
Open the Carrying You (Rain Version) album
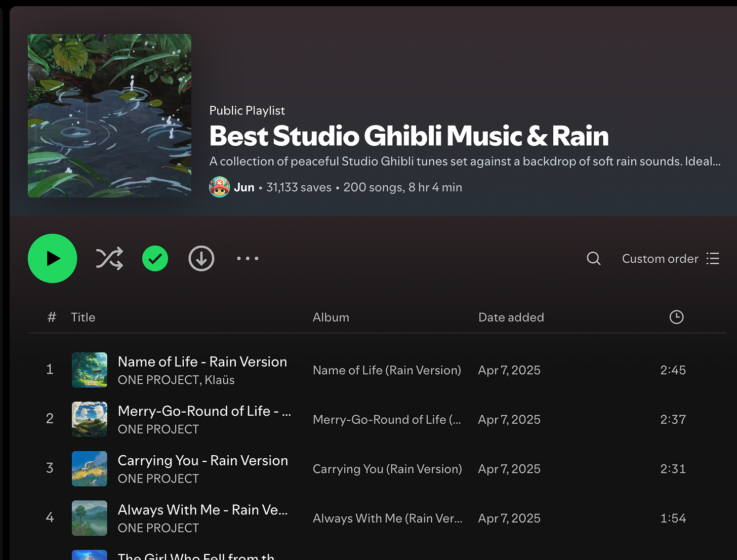[x=387, y=469]
